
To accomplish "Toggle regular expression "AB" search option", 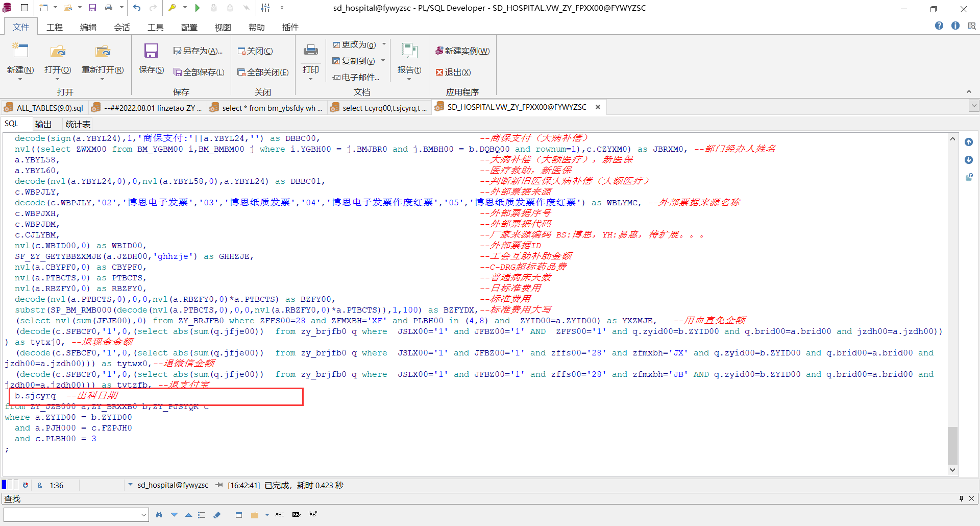I will (x=313, y=514).
